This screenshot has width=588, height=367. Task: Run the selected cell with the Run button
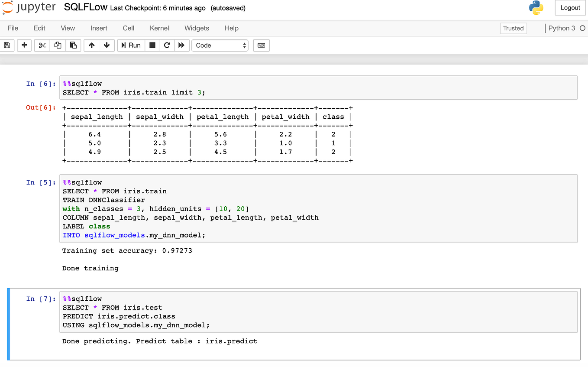coord(131,45)
